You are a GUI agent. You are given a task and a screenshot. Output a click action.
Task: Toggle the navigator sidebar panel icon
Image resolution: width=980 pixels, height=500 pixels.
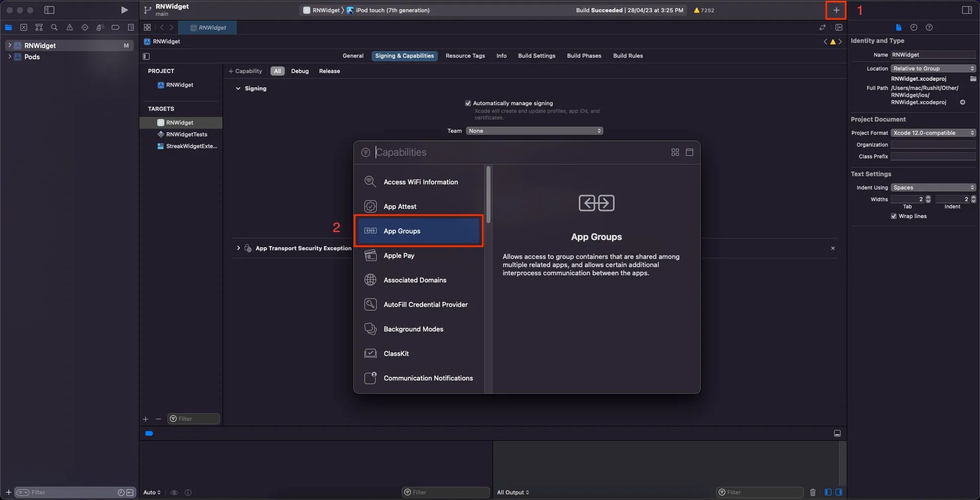point(50,10)
